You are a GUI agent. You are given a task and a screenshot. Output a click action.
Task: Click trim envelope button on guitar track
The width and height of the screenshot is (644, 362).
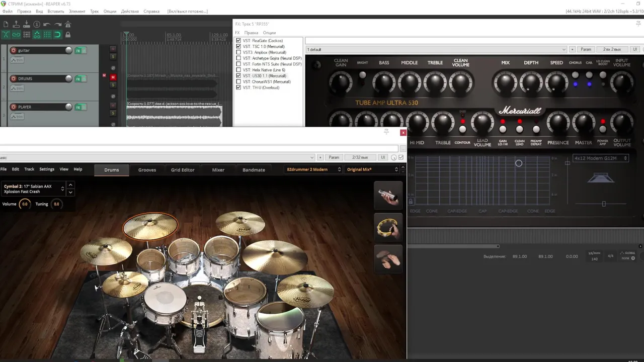pyautogui.click(x=17, y=60)
